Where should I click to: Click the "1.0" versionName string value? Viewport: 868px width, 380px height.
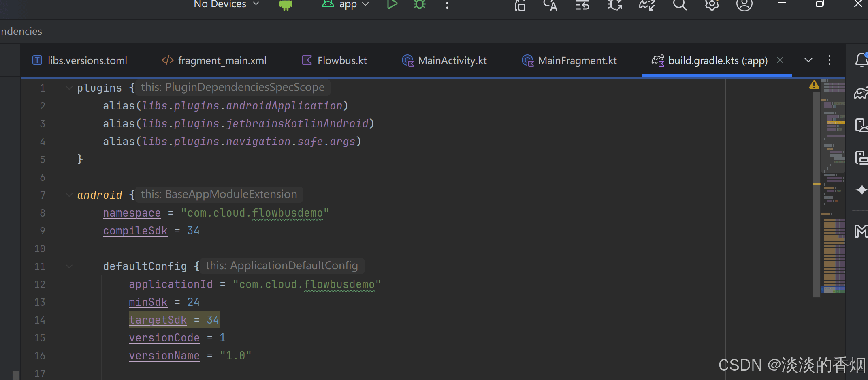(235, 356)
